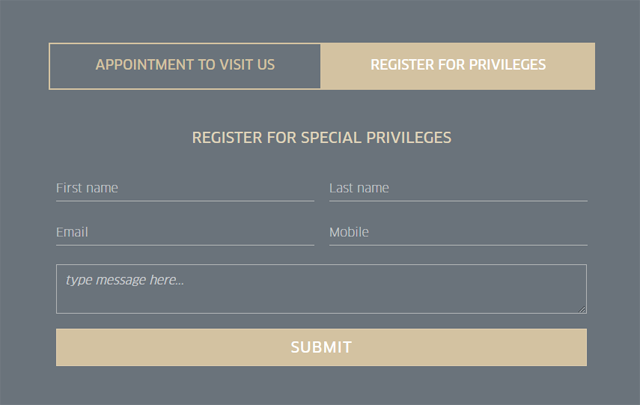Image resolution: width=640 pixels, height=405 pixels.
Task: Click the First name placeholder label
Action: click(87, 188)
